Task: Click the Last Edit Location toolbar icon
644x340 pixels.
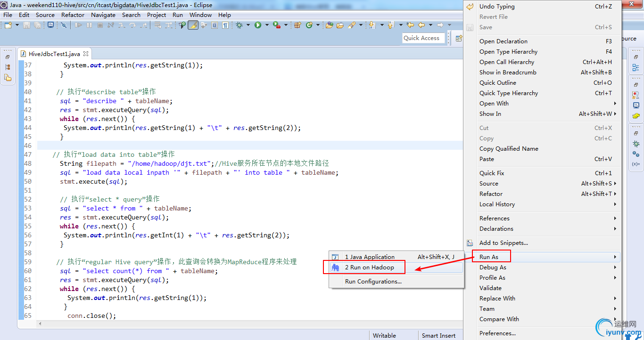Action: tap(410, 25)
